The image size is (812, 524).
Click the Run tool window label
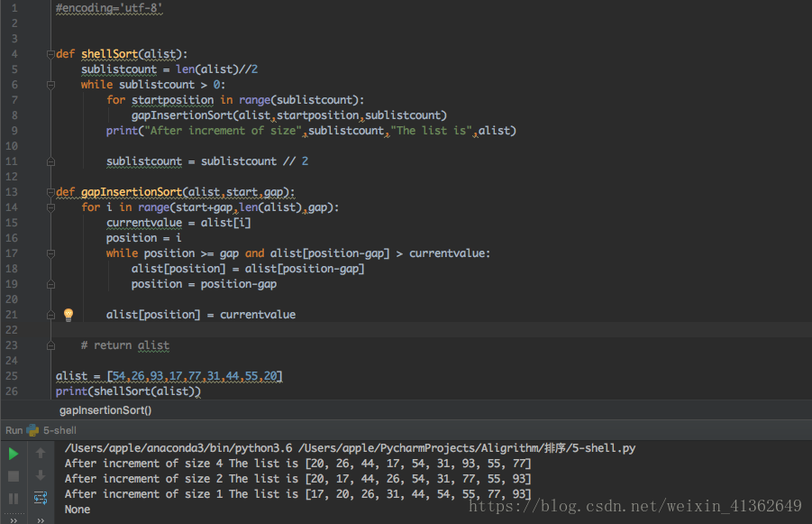[x=14, y=430]
